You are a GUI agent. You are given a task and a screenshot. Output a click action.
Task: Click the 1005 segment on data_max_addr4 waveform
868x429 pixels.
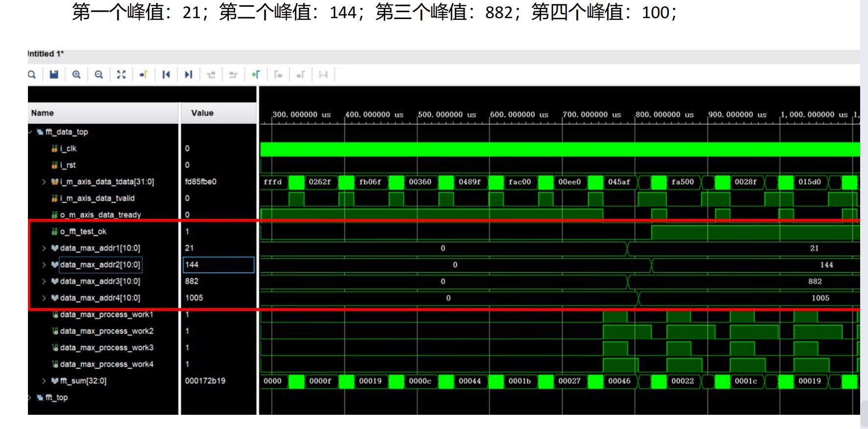click(820, 298)
